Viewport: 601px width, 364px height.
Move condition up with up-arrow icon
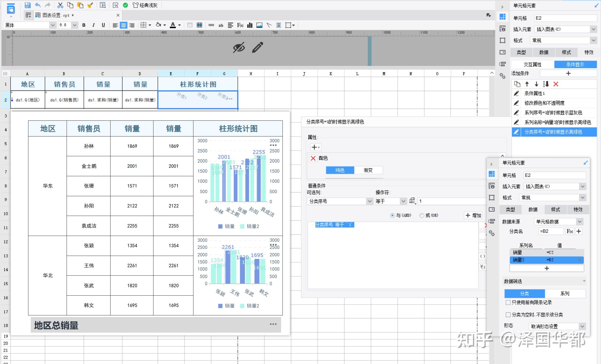tap(526, 84)
